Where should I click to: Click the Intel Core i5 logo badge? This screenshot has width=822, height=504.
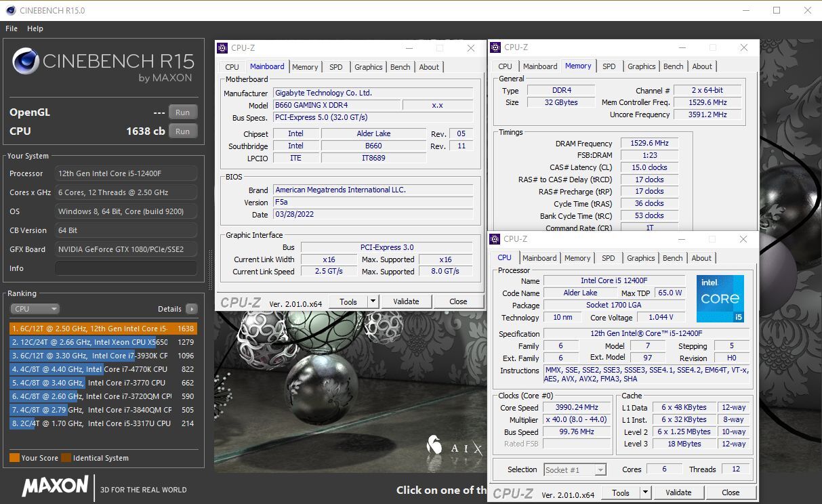click(720, 299)
